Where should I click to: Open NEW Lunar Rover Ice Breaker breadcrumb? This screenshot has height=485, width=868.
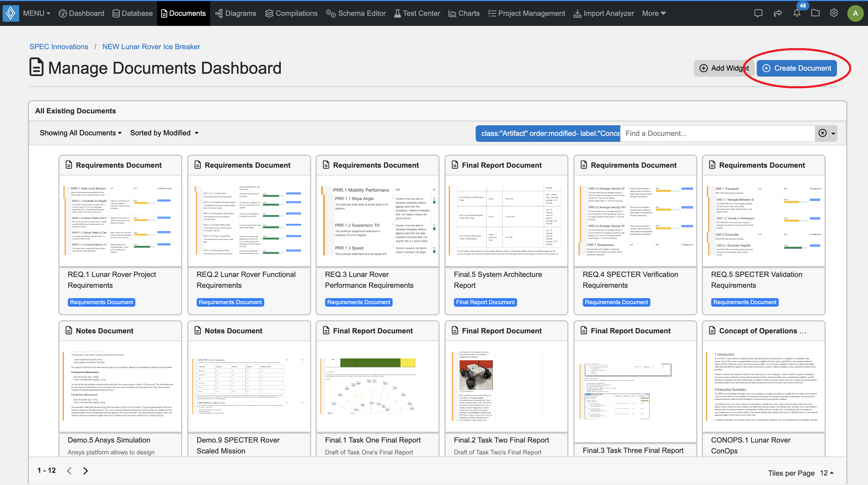coord(151,47)
